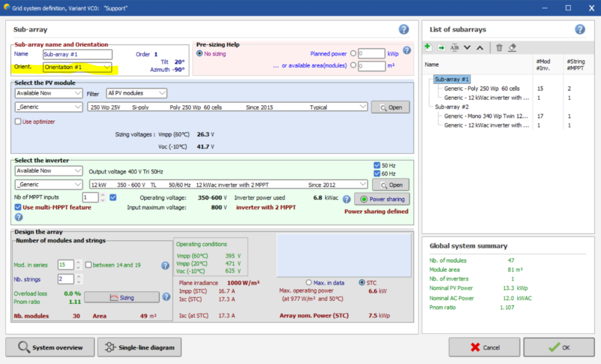
Task: Move the selected sub-array up in the list
Action: click(x=480, y=47)
